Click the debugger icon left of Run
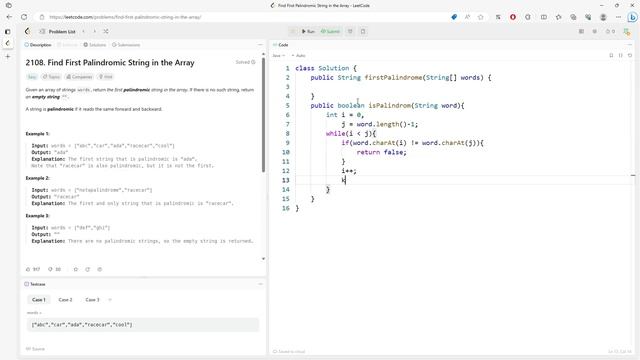This screenshot has height=360, width=640. [x=293, y=31]
